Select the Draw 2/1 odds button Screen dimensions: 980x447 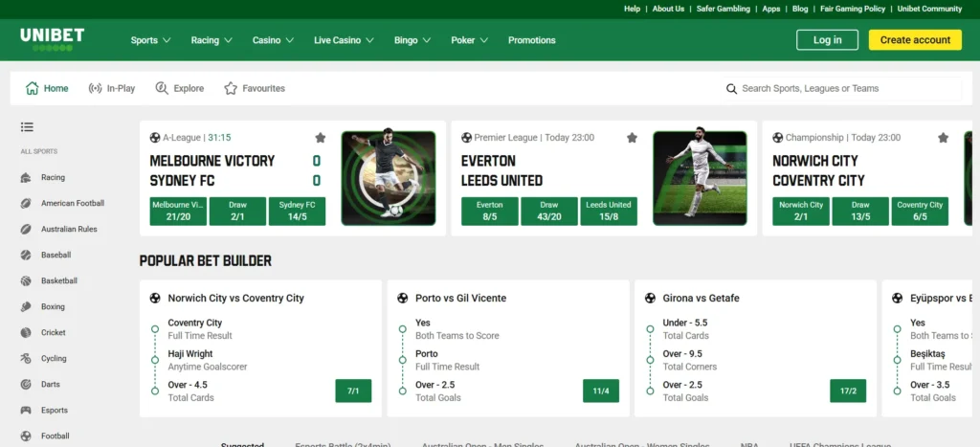[x=237, y=212]
